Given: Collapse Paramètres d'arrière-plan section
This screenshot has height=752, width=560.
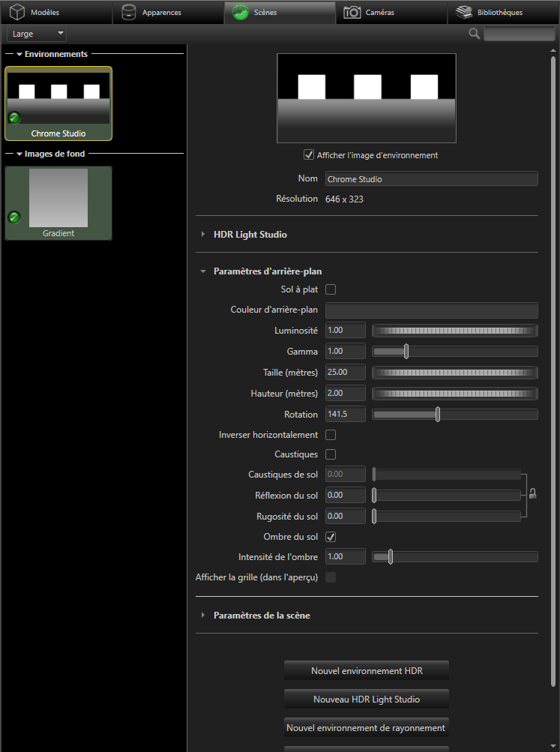Looking at the screenshot, I should coord(203,271).
